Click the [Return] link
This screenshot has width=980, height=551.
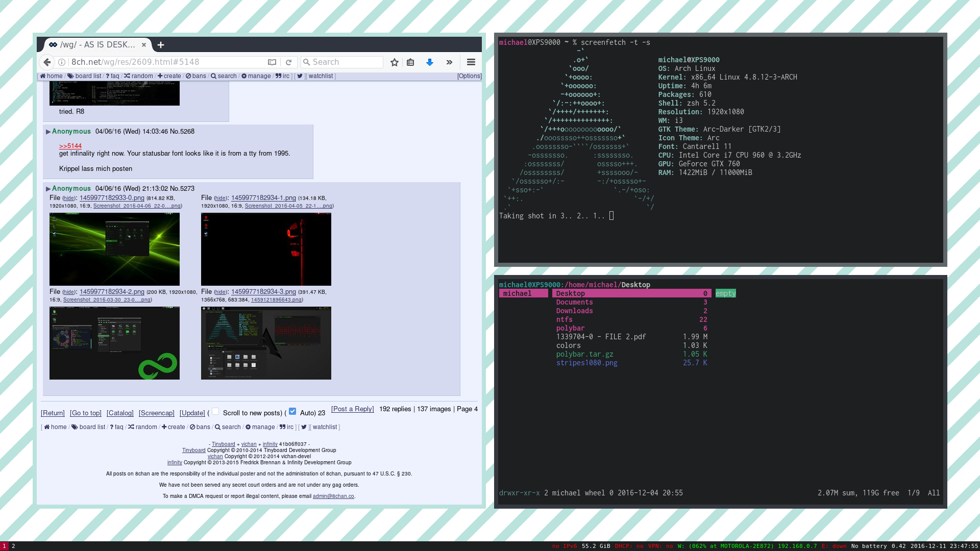tap(53, 413)
